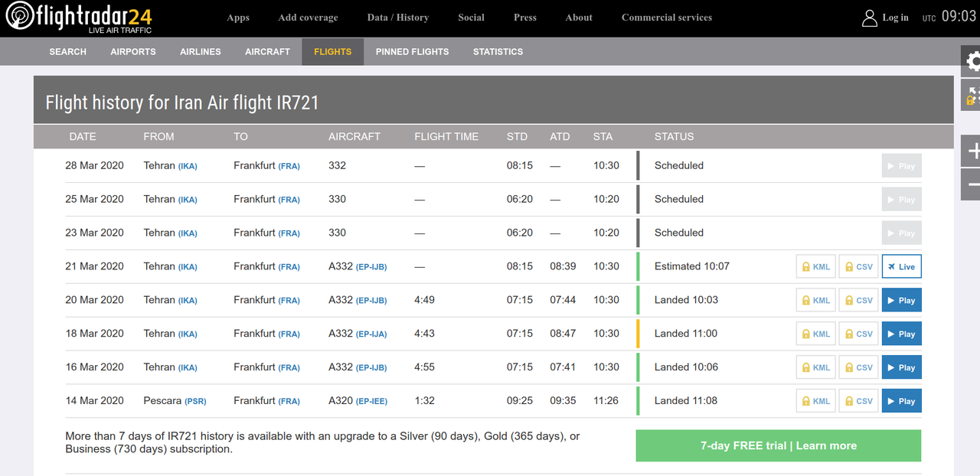Open EP-IJB registration in 16 Mar row
The height and width of the screenshot is (476, 980).
pyautogui.click(x=371, y=368)
